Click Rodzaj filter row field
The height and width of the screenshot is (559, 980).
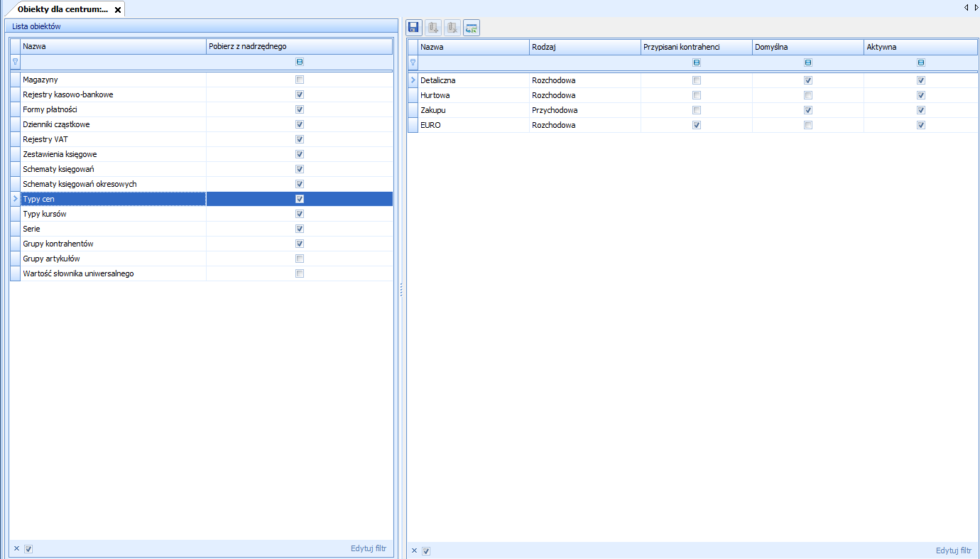point(585,62)
